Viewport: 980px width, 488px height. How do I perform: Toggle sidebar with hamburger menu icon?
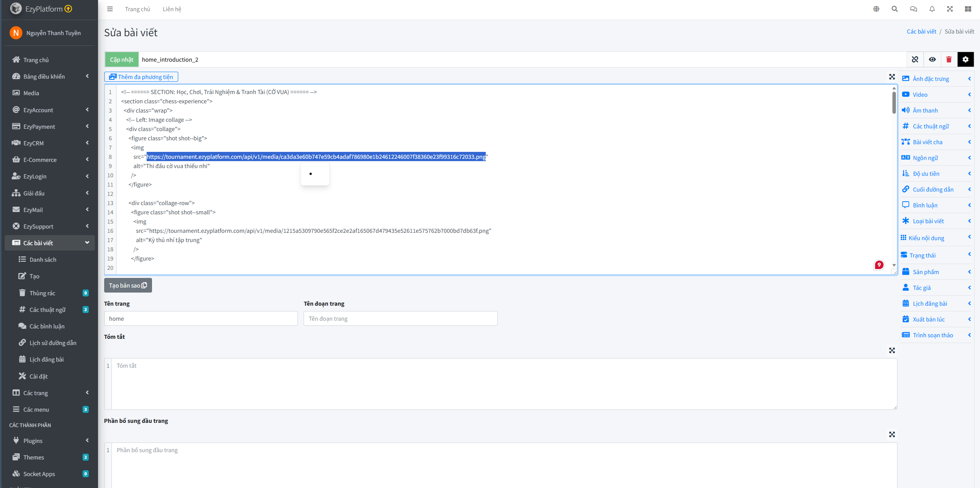(x=110, y=9)
